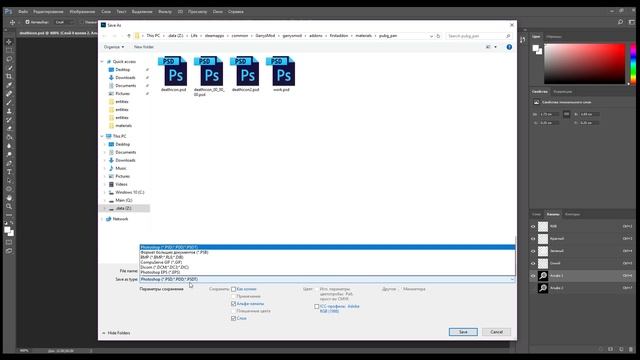Hide the Красный channel visibility
This screenshot has width=640, height=360.
[533, 239]
